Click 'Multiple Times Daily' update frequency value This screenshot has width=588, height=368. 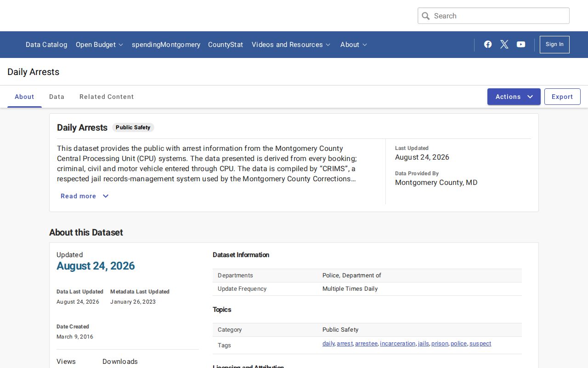[x=350, y=289]
